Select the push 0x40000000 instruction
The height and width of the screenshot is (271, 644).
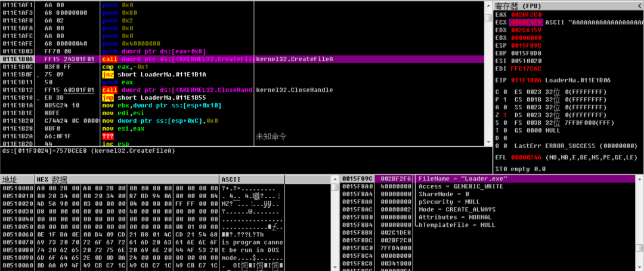[131, 44]
